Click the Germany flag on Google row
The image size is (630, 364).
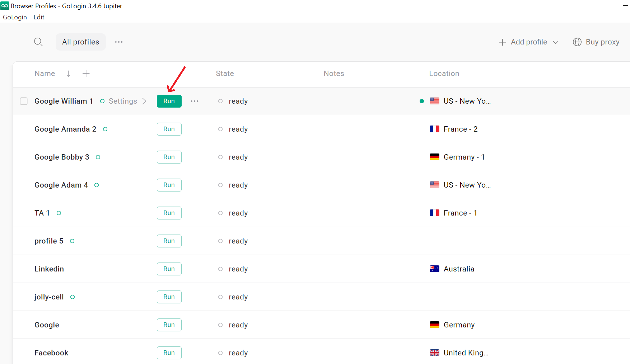pyautogui.click(x=434, y=325)
